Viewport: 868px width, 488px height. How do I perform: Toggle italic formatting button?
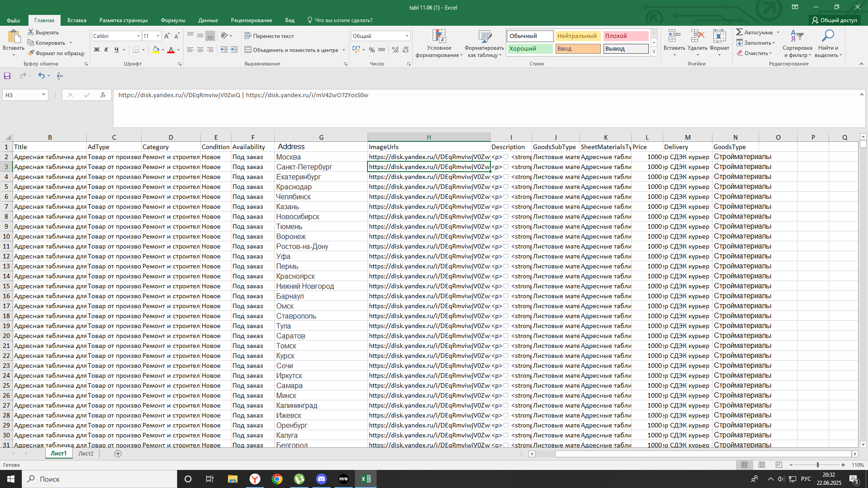point(106,50)
